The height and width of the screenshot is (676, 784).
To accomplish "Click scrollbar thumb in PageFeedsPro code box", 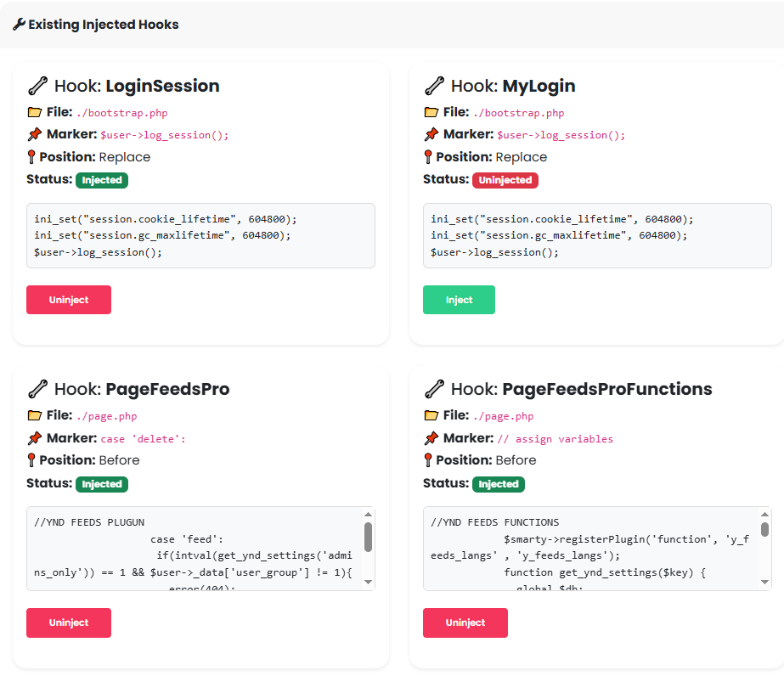I will pos(368,537).
